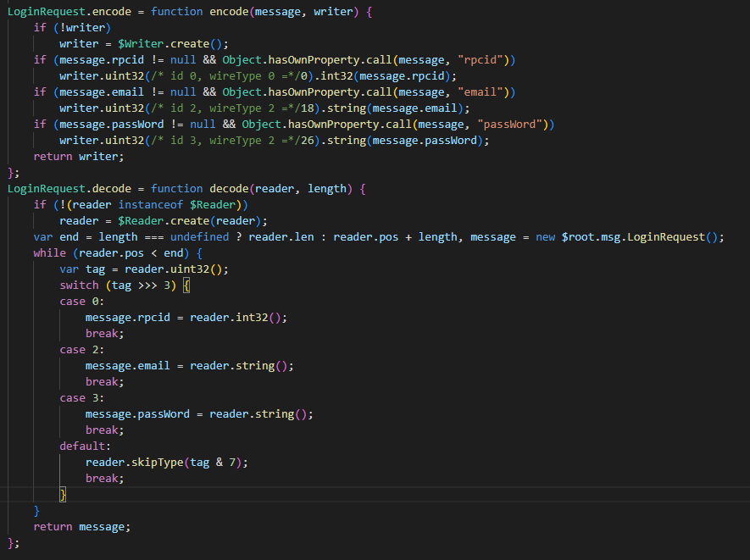This screenshot has height=560, width=750.
Task: Click 'message.passWord = reader.string();' line
Action: point(199,414)
